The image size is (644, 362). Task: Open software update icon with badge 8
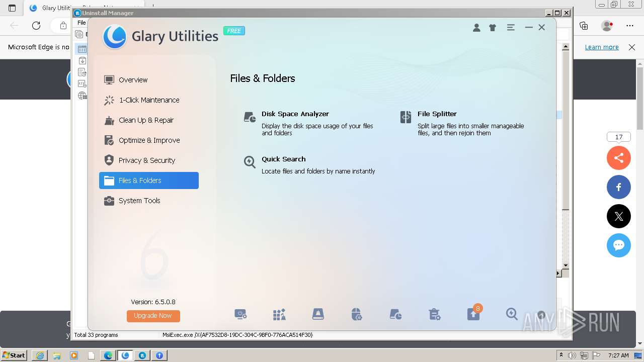point(473,314)
